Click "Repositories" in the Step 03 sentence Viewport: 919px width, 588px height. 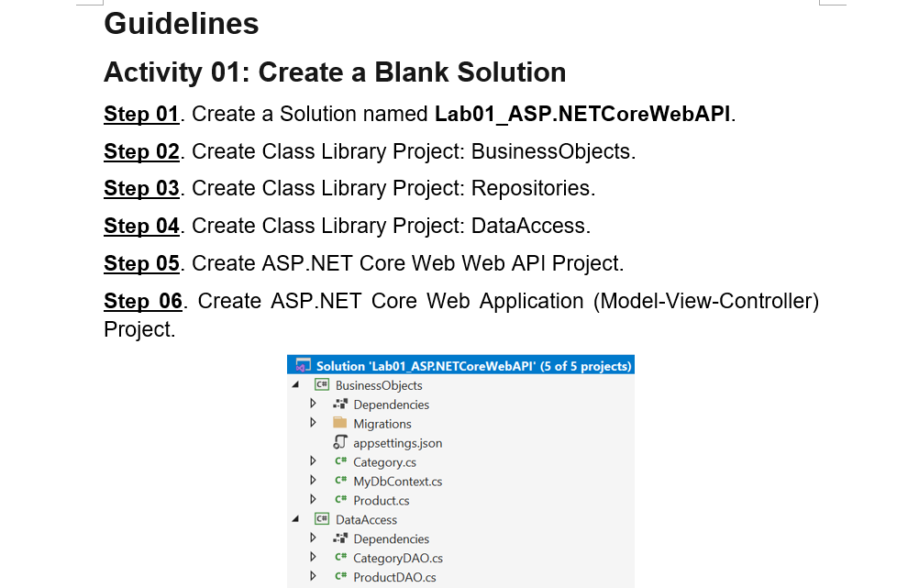point(530,188)
